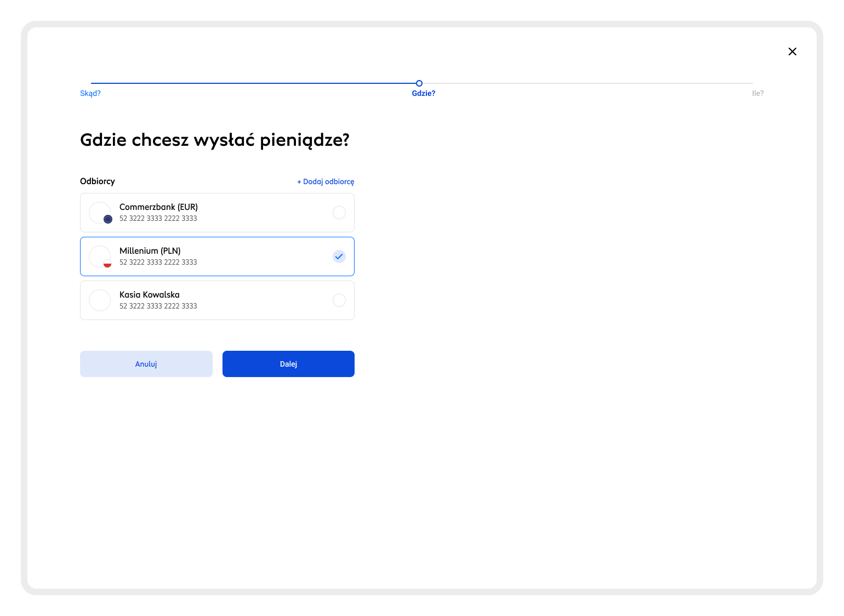
Task: Click the Millenium recipient avatar circle
Action: (x=99, y=255)
